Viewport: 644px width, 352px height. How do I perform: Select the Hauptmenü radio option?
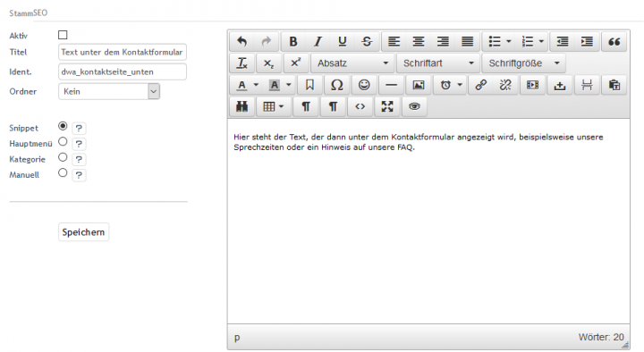pyautogui.click(x=63, y=141)
